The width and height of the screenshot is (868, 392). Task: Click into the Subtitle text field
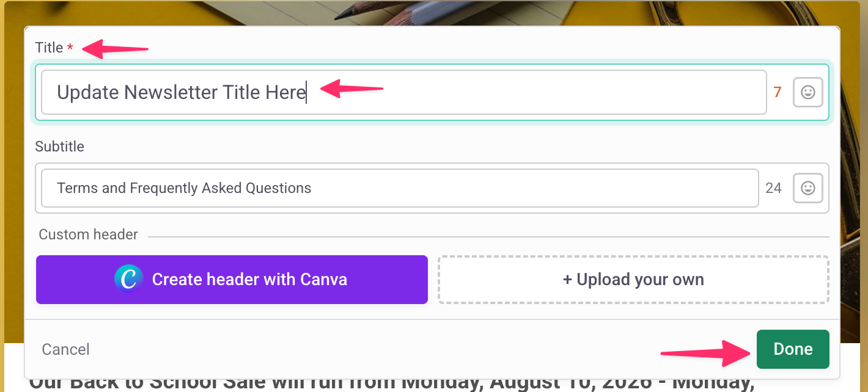(400, 188)
